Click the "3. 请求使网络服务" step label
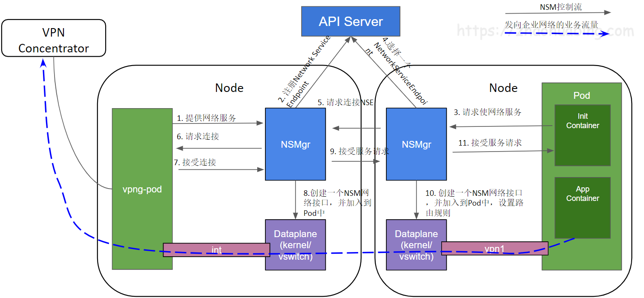This screenshot has width=644, height=298. pyautogui.click(x=487, y=112)
